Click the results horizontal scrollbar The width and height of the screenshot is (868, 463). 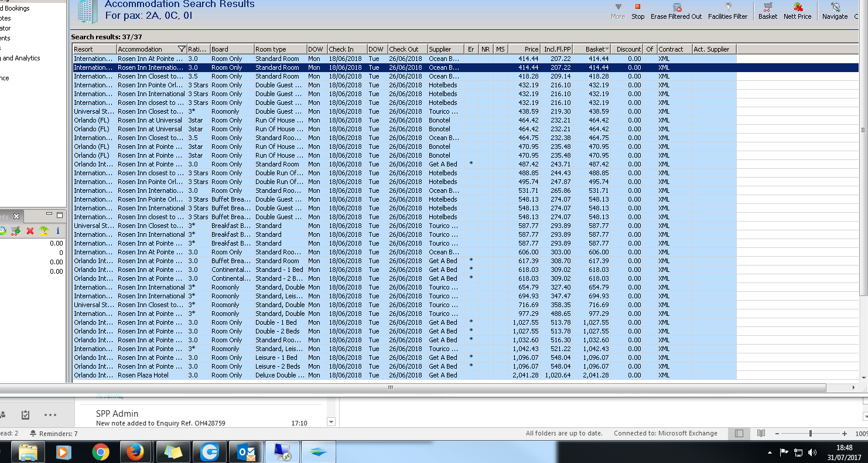391,388
